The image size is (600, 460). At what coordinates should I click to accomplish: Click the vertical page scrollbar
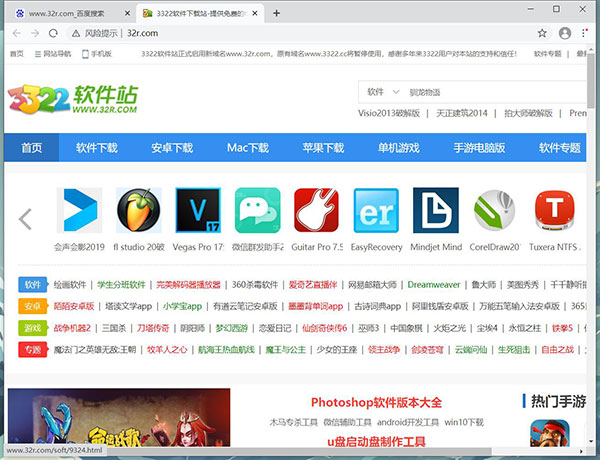pyautogui.click(x=592, y=80)
